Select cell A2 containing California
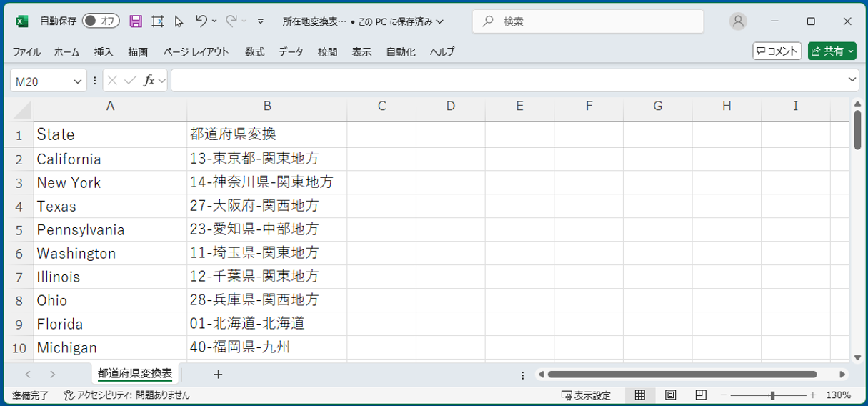Viewport: 868px width, 406px height. coord(110,159)
